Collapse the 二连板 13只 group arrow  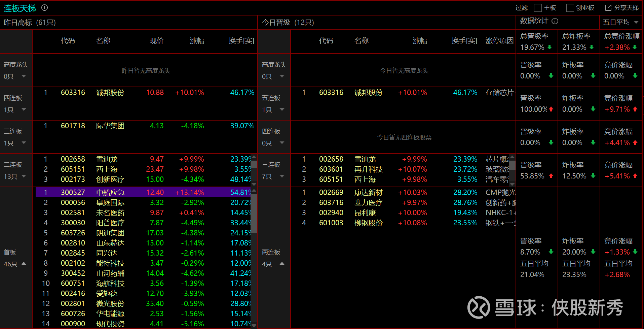pyautogui.click(x=24, y=176)
